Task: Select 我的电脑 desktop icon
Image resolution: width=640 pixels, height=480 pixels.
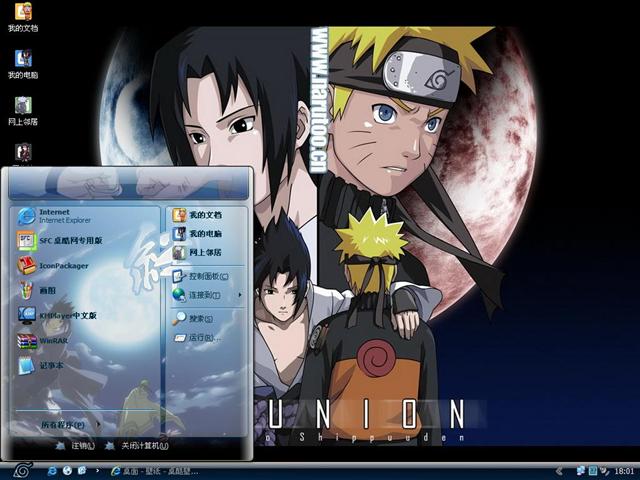Action: pos(23,64)
